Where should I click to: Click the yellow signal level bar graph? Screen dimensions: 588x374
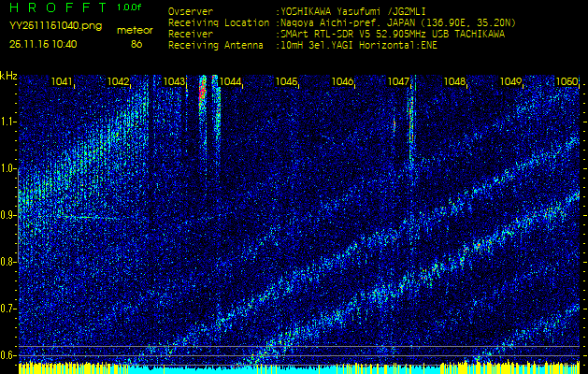[x=299, y=368]
